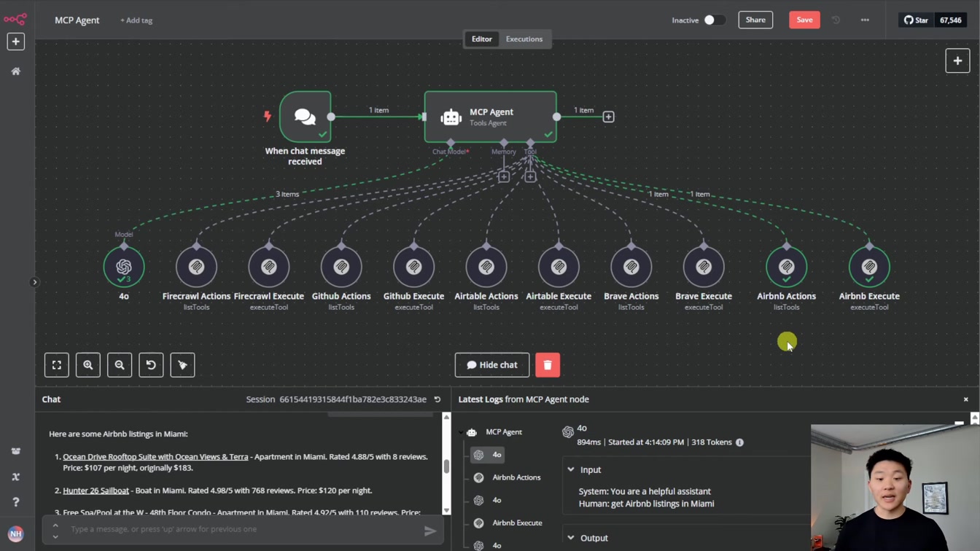
Task: Click the session ID text
Action: [x=352, y=399]
